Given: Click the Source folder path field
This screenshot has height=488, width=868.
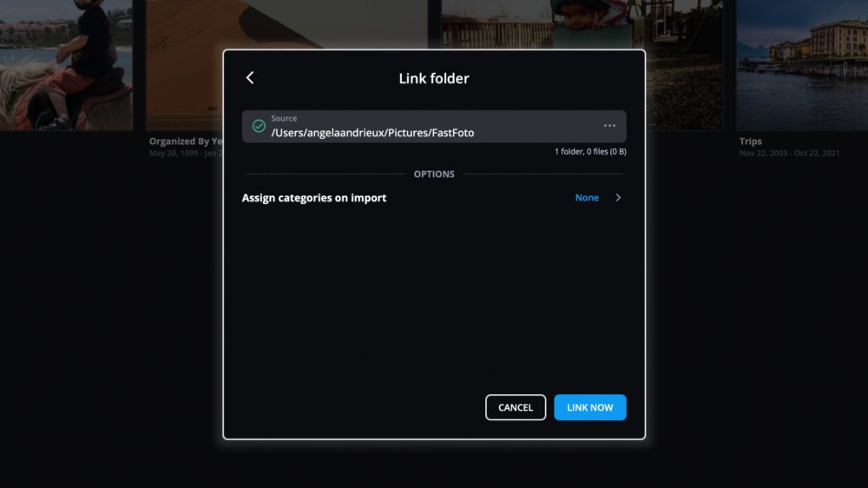Looking at the screenshot, I should pyautogui.click(x=434, y=126).
